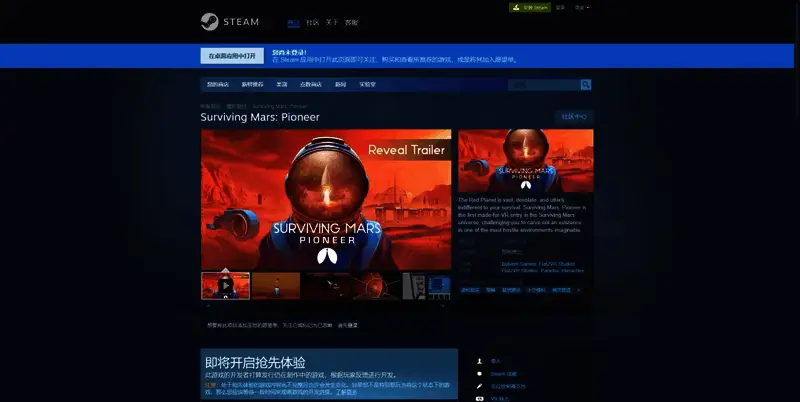The height and width of the screenshot is (402, 800).
Task: Click the third tag in tags row
Action: pos(511,290)
